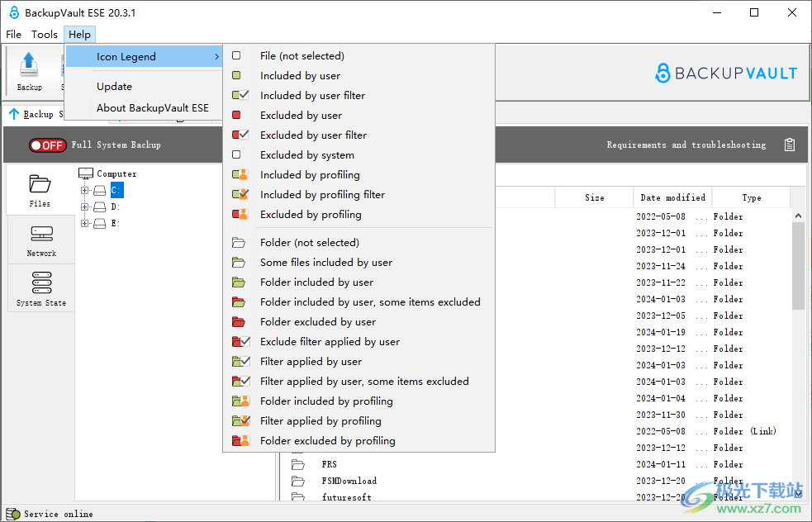Choose Update from the Help menu

114,87
